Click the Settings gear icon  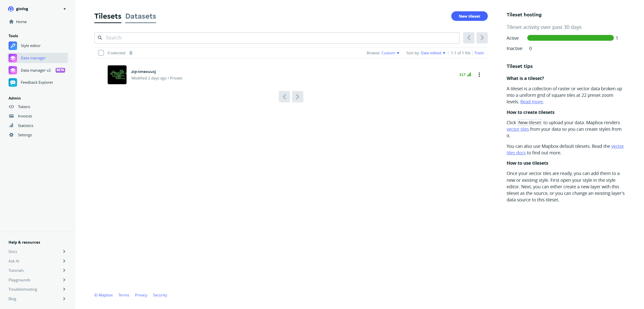pyautogui.click(x=11, y=135)
